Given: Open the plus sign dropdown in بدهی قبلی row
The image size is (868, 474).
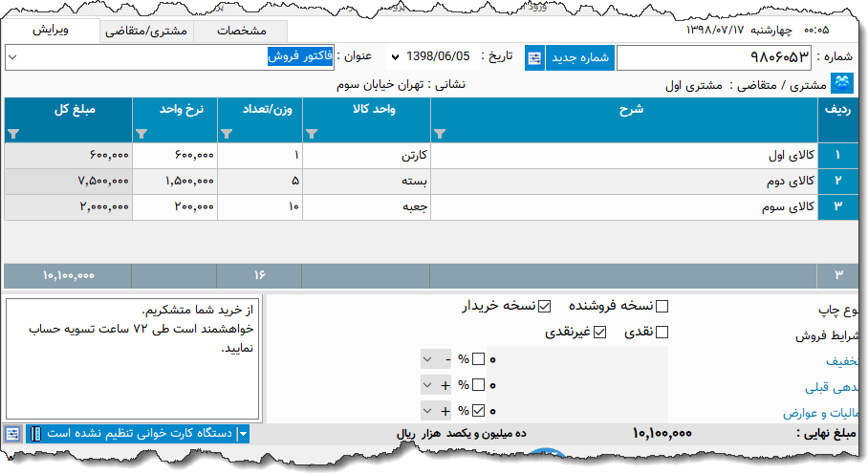Looking at the screenshot, I should pyautogui.click(x=437, y=384).
